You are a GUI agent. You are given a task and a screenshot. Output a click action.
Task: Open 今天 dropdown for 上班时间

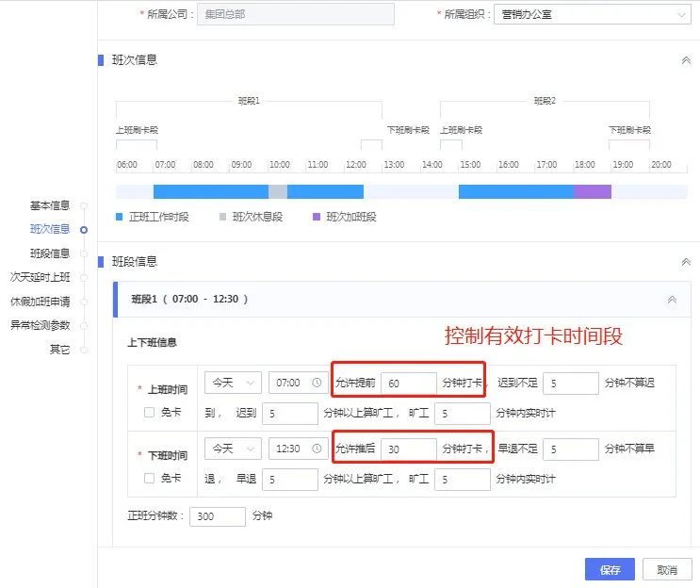233,384
